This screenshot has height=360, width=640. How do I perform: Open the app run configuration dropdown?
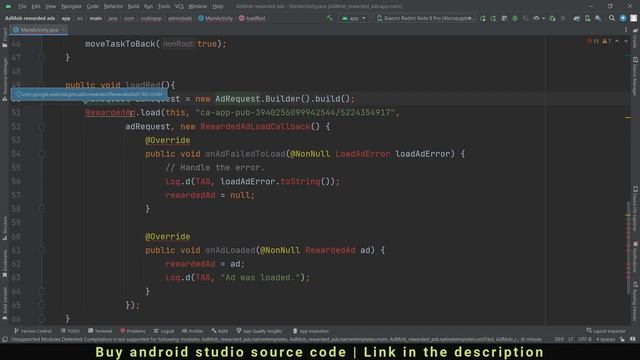(x=353, y=18)
